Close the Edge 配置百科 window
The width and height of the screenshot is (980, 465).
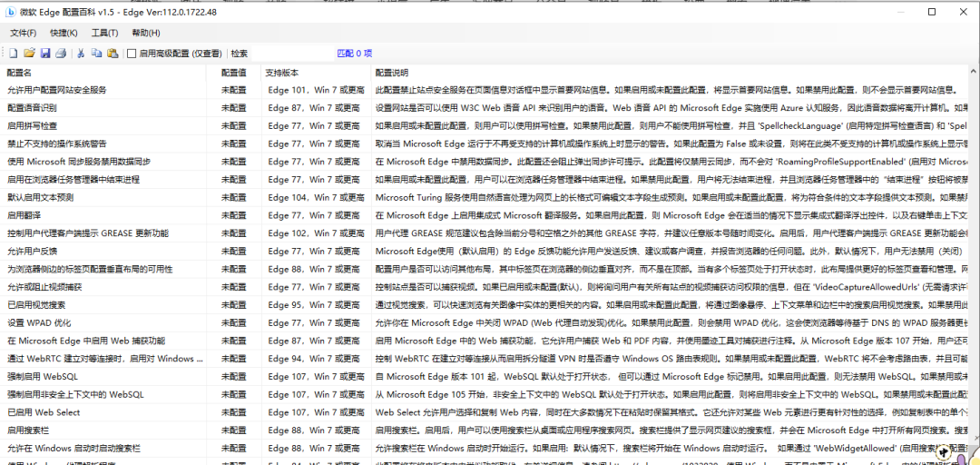click(963, 12)
